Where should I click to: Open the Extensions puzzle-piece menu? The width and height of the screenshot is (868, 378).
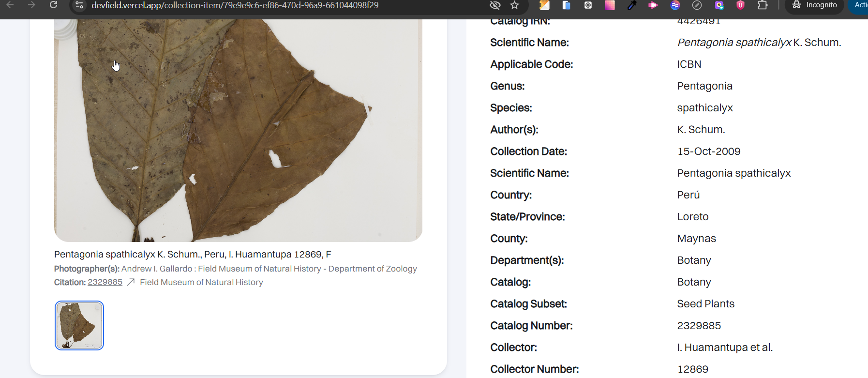click(763, 5)
